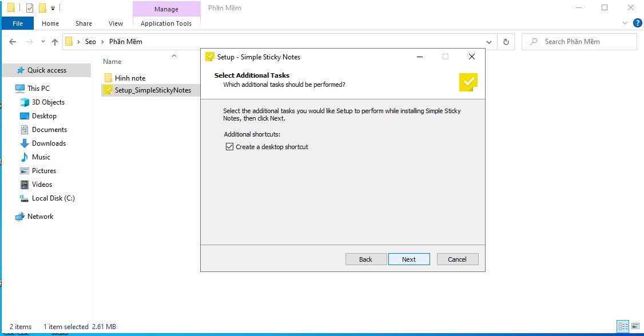
Task: Click the up-one-level arrow in navigation
Action: coord(55,42)
